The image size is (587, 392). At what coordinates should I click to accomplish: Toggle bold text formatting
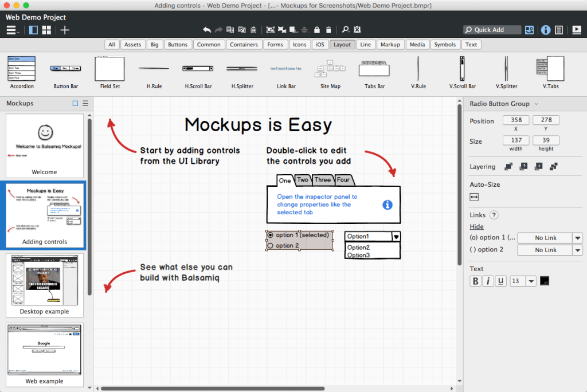coord(475,281)
